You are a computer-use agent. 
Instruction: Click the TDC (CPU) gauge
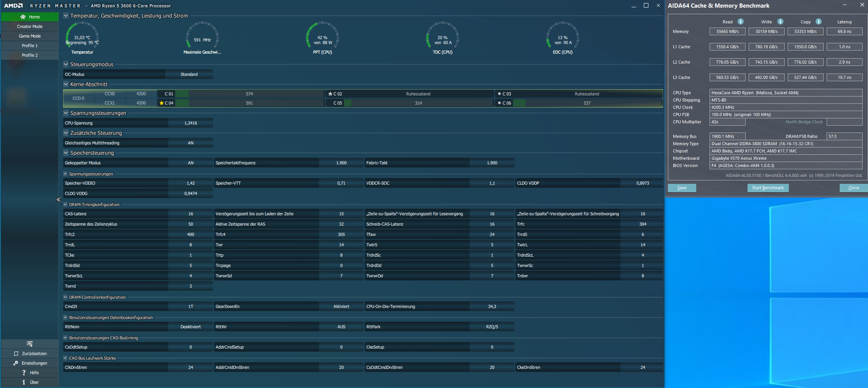click(x=443, y=38)
